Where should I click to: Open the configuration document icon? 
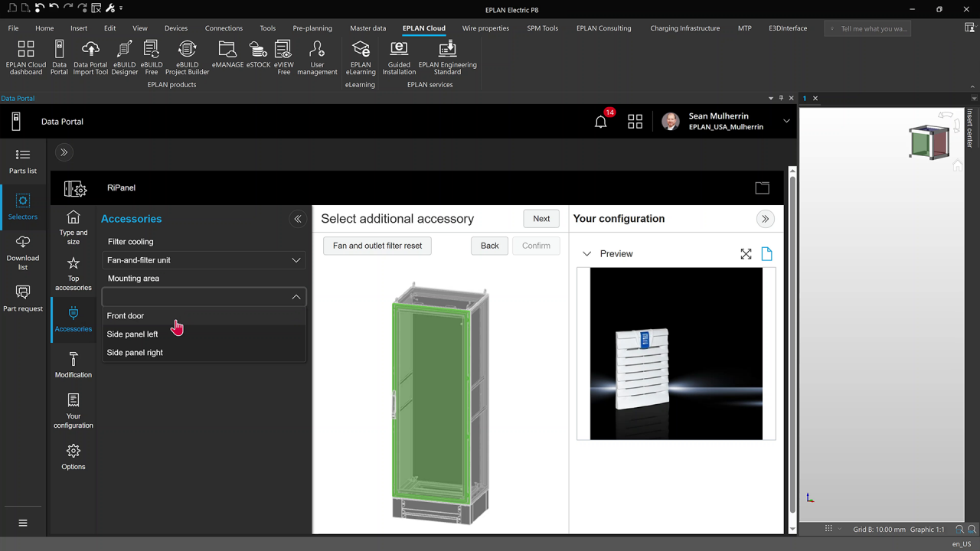767,254
